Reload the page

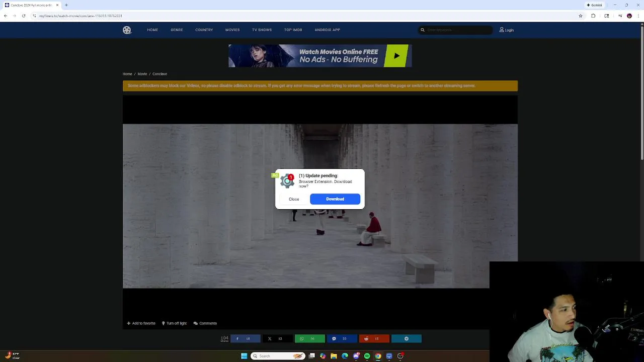pyautogui.click(x=23, y=16)
